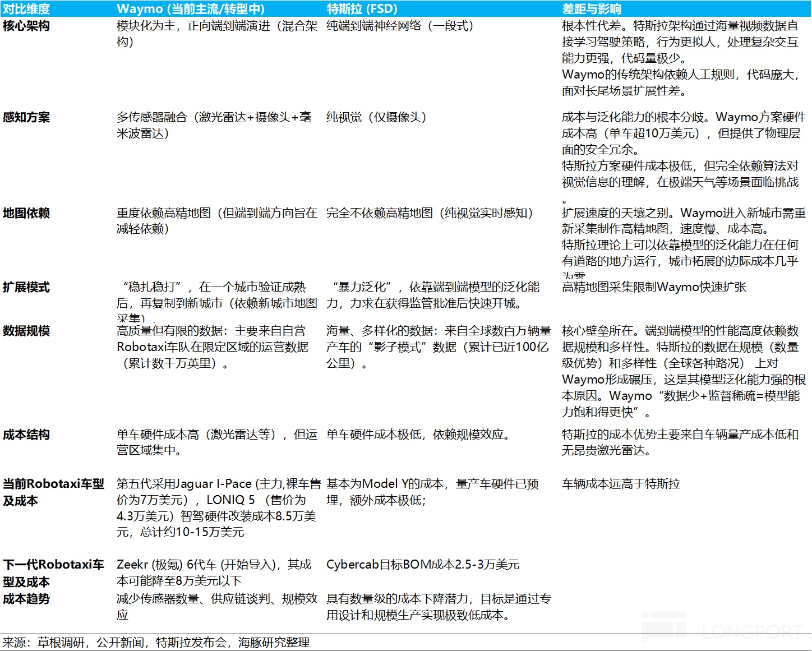Select the 扩展模式 row label

pyautogui.click(x=26, y=287)
